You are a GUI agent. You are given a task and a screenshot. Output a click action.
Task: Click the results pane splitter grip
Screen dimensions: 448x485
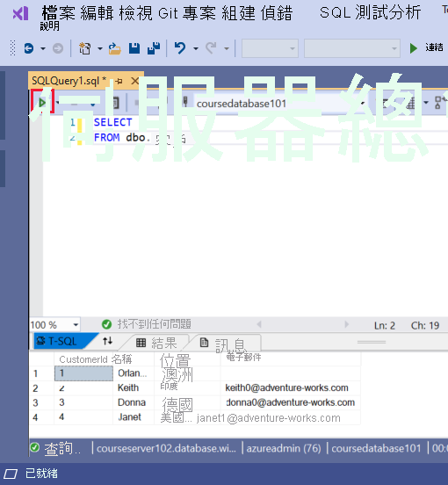pyautogui.click(x=372, y=342)
